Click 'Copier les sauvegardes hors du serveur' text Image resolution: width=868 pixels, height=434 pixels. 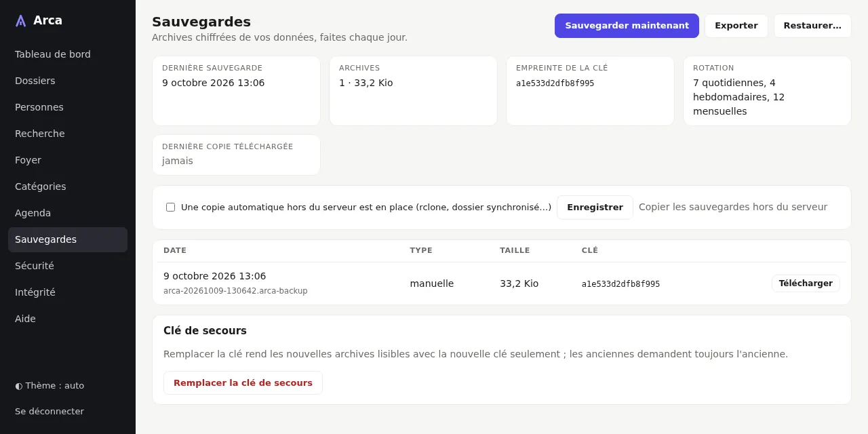click(733, 207)
